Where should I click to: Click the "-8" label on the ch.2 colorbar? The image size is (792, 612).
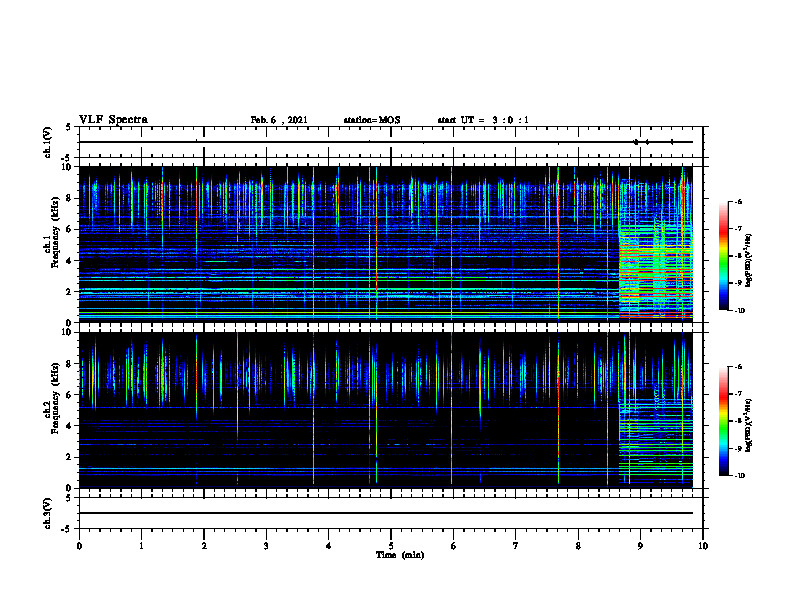(x=737, y=421)
